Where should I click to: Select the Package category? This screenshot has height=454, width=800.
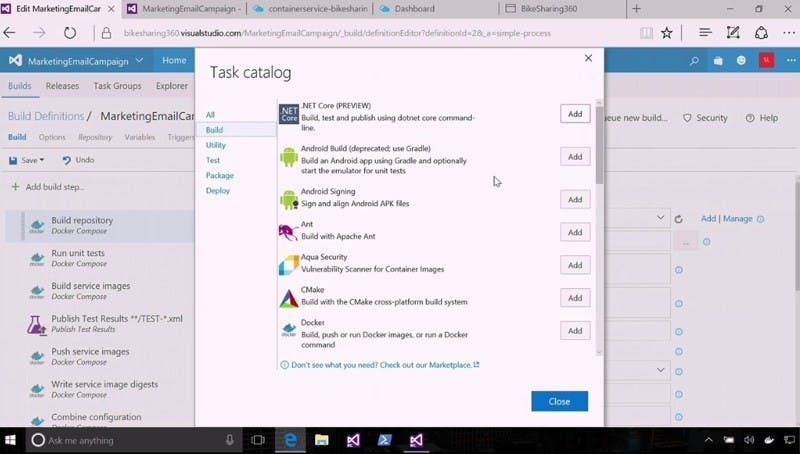coord(220,175)
